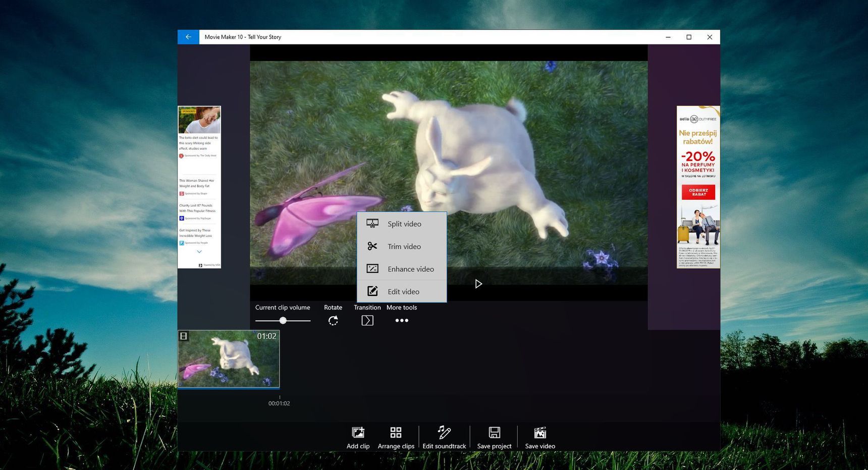The height and width of the screenshot is (470, 868).
Task: Click the Edit video pencil icon
Action: (x=372, y=291)
